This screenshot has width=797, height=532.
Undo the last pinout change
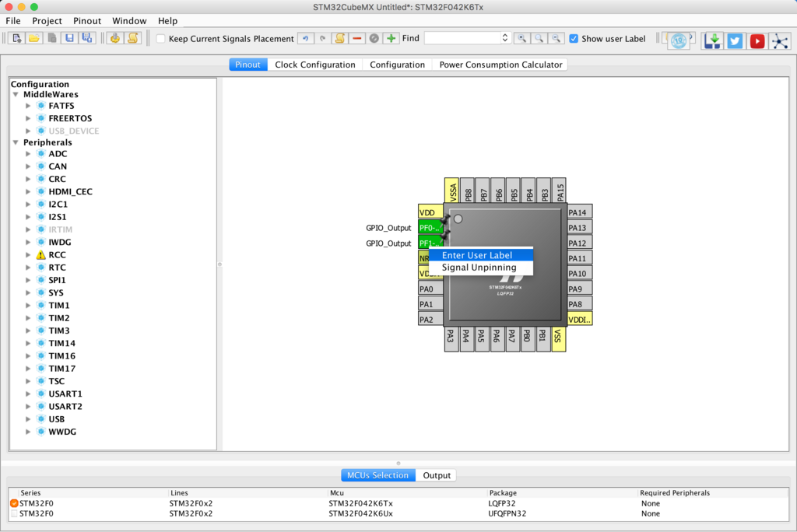[305, 38]
